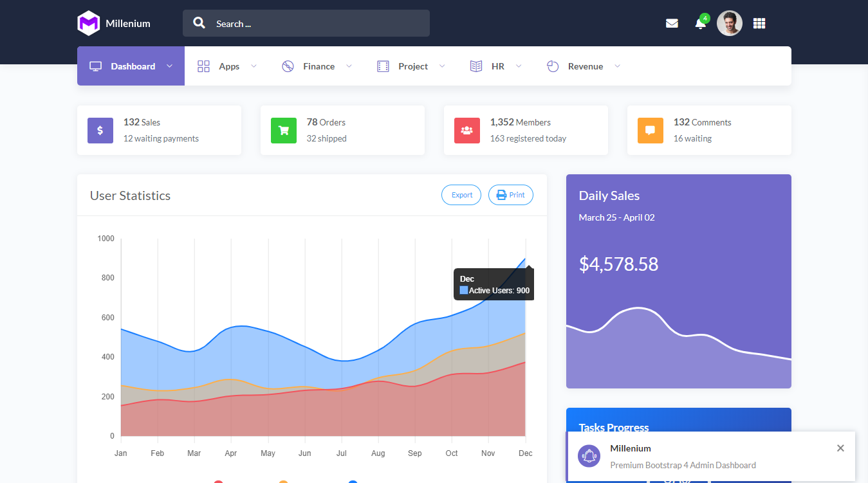This screenshot has width=868, height=483.
Task: Click the Daily Sales heading
Action: click(609, 196)
